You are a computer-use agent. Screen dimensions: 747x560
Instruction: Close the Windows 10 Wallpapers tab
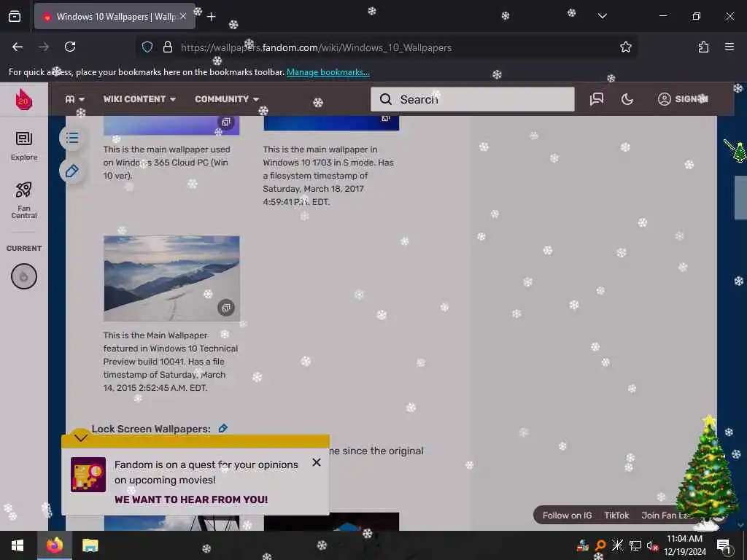183,17
